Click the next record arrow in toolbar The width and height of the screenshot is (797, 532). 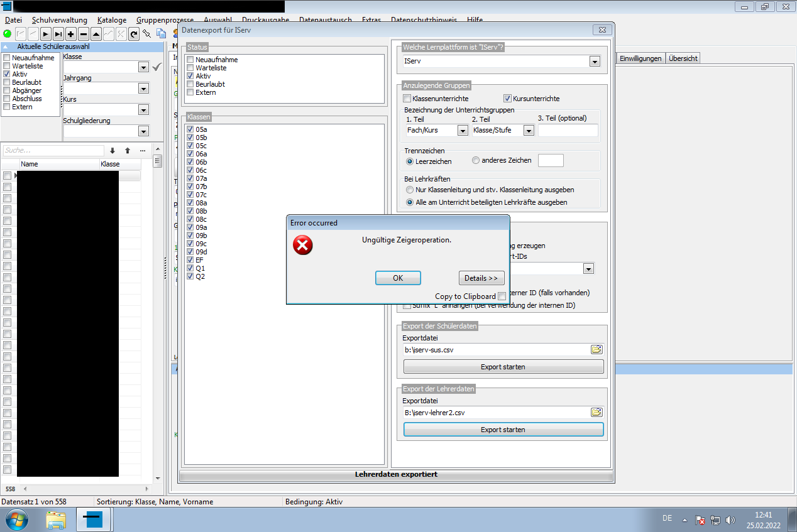click(46, 34)
